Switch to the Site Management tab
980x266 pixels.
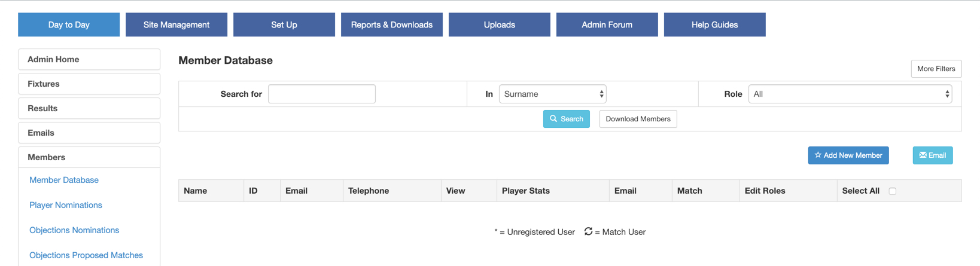point(176,25)
